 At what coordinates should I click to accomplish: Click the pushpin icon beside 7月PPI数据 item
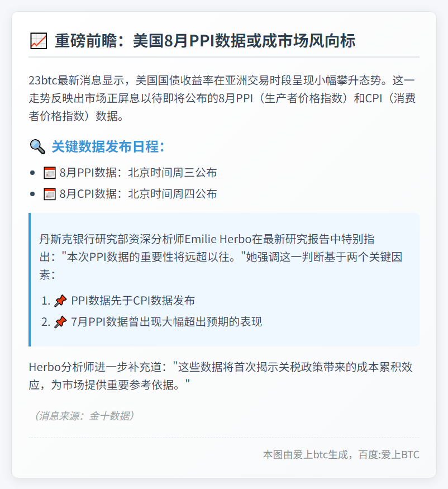coord(60,322)
